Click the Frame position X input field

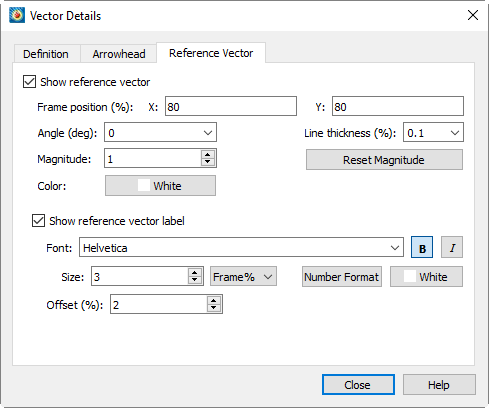click(x=231, y=107)
